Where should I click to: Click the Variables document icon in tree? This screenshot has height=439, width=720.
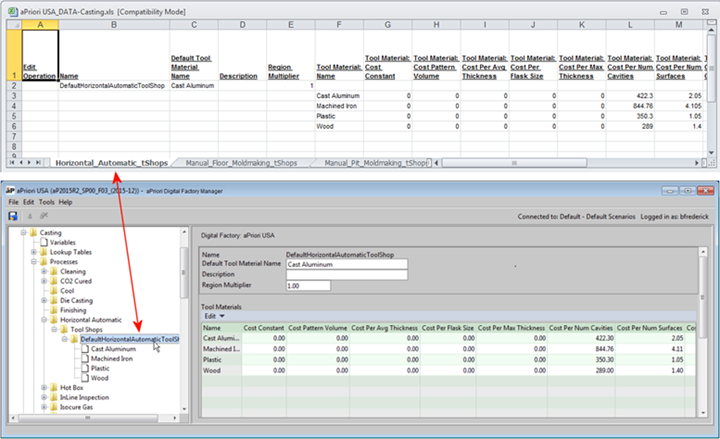point(44,242)
